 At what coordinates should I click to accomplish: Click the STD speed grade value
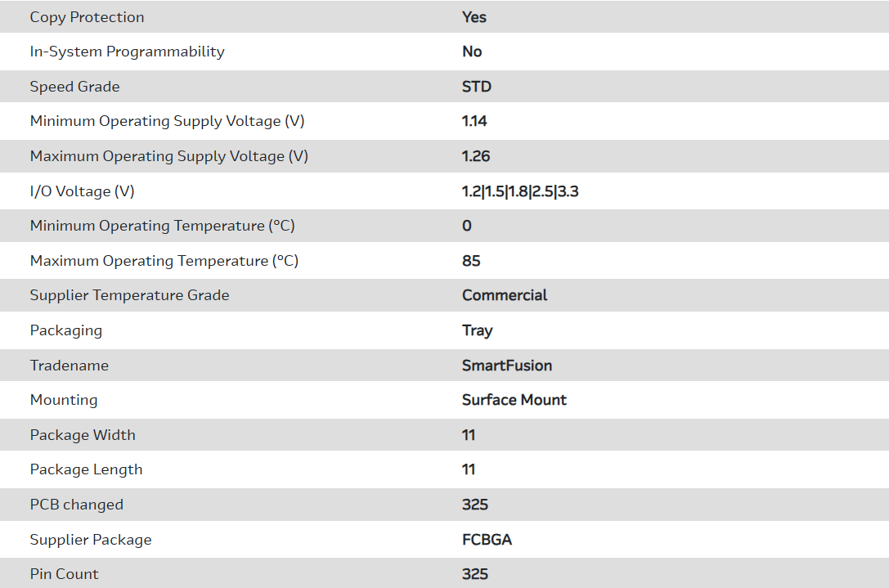coord(477,87)
